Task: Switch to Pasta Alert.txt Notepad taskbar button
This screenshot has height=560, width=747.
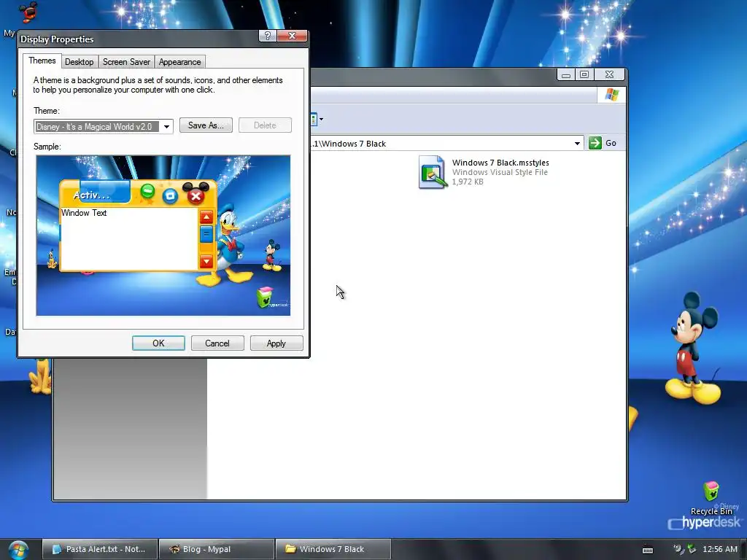Action: click(x=100, y=549)
